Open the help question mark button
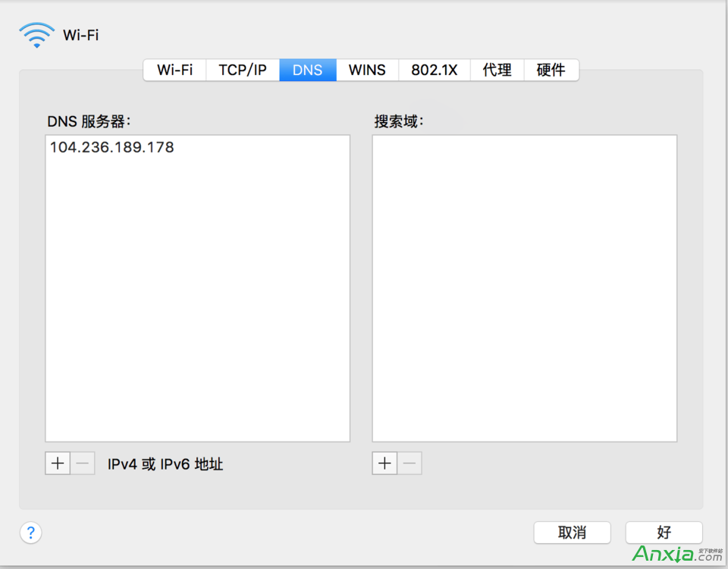 click(30, 533)
